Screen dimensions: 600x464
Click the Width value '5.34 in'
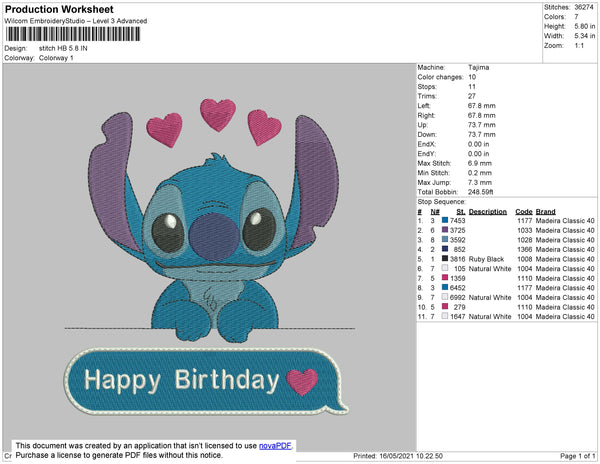pos(585,36)
